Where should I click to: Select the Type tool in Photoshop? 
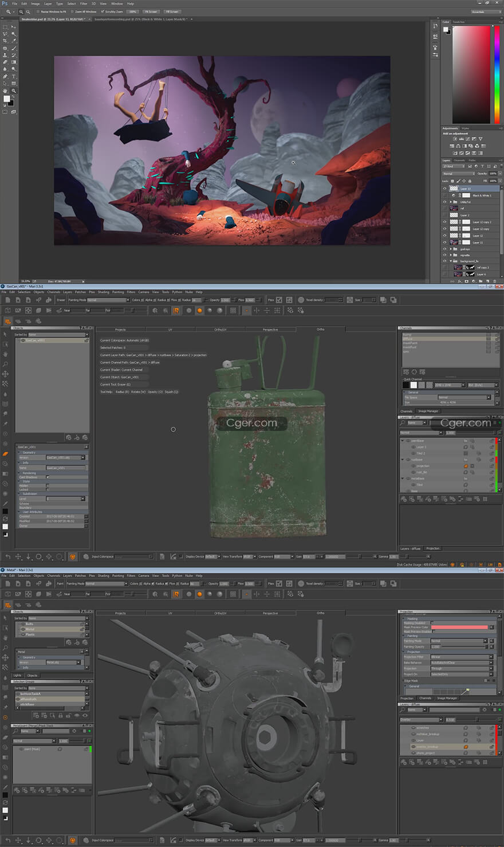pyautogui.click(x=13, y=76)
